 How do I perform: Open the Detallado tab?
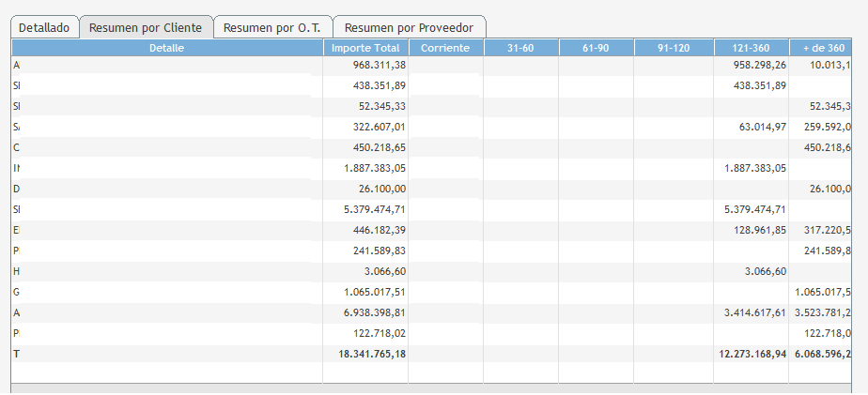[44, 27]
